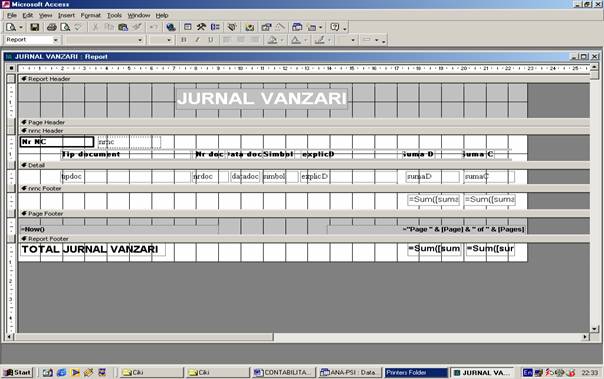This screenshot has width=604, height=379.
Task: Click the Fill/Back Color paint bucket
Action: click(272, 40)
